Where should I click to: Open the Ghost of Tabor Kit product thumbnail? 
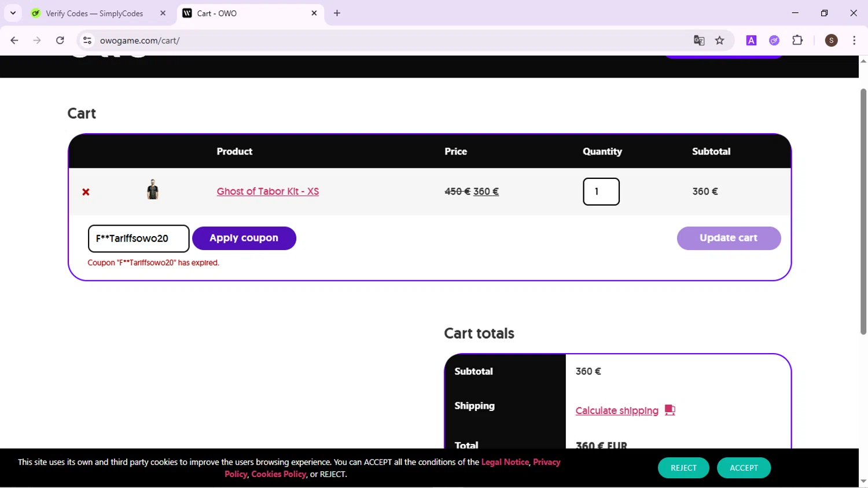(x=153, y=189)
